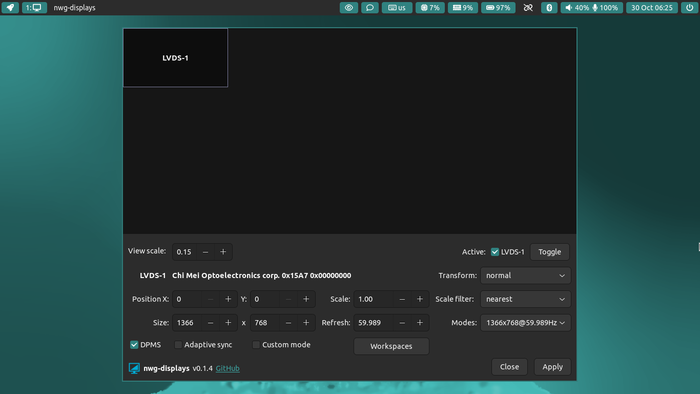Tick the Custom mode checkbox
Screen dimensions: 700x394
pyautogui.click(x=256, y=345)
